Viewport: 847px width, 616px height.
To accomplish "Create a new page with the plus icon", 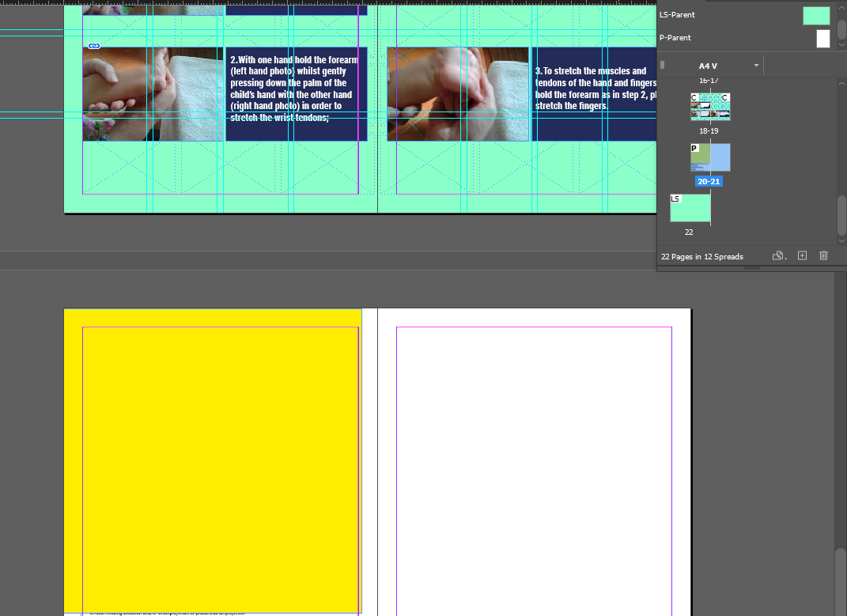I will click(x=801, y=255).
